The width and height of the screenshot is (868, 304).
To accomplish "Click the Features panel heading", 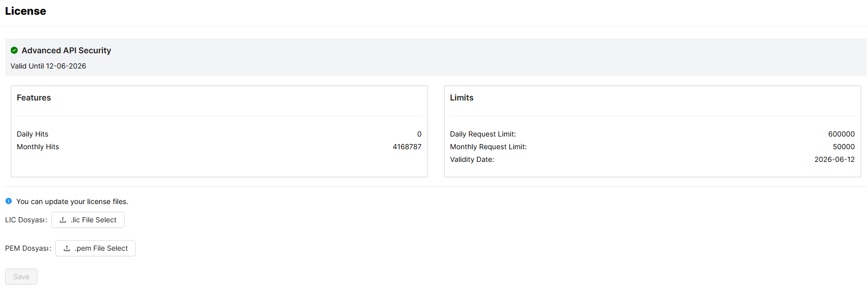I will point(34,97).
